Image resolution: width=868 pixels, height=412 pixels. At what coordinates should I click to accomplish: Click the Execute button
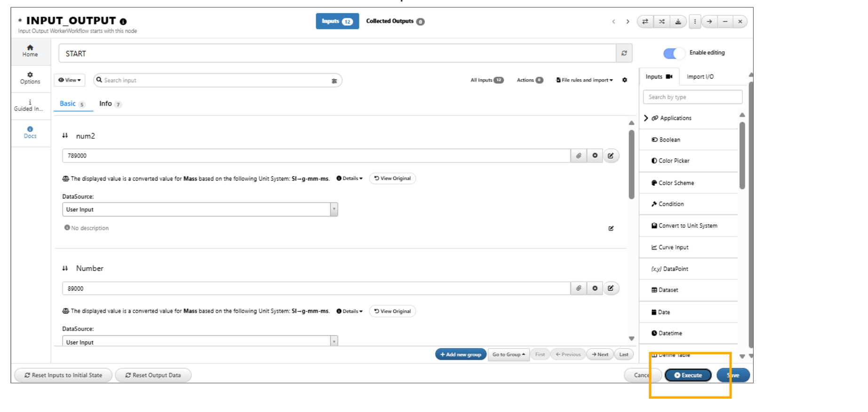(x=688, y=375)
